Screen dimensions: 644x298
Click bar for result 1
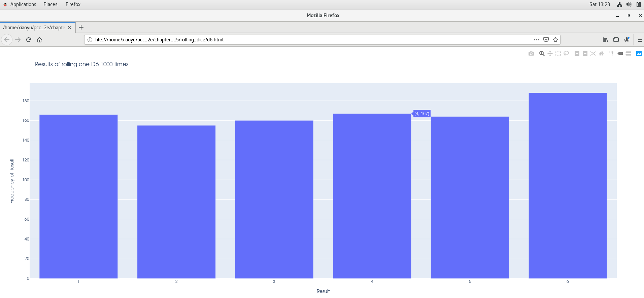[78, 196]
